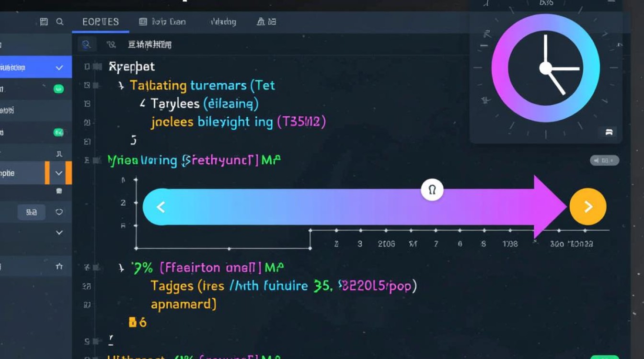Open the "vlading" tab
The width and height of the screenshot is (644, 359).
click(x=223, y=22)
